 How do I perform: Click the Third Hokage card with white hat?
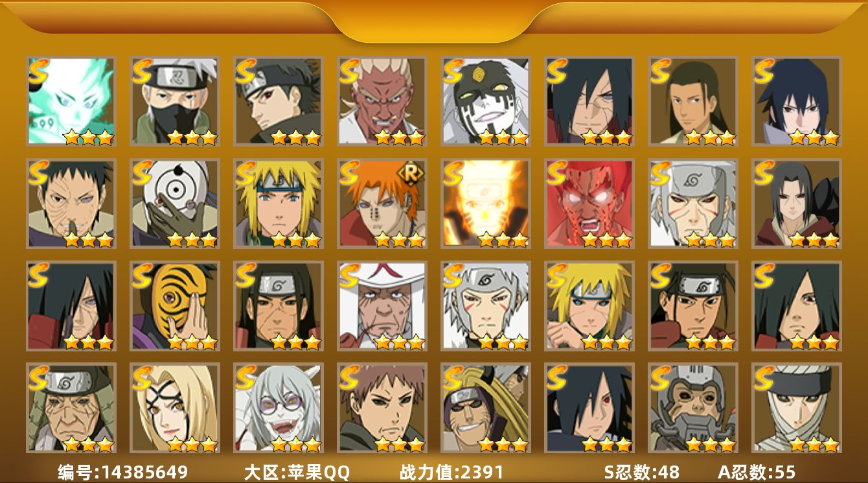[382, 305]
